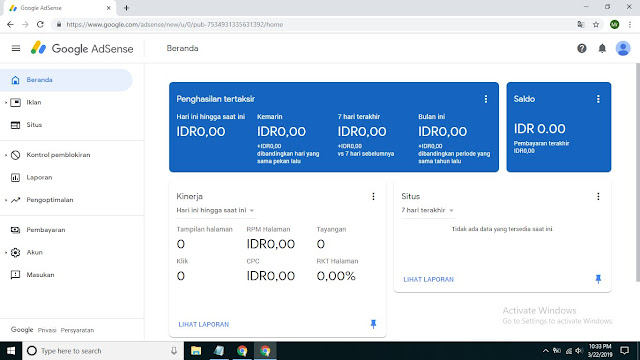Open File Explorer from taskbar
Screen dimensions: 640x360
pyautogui.click(x=196, y=351)
